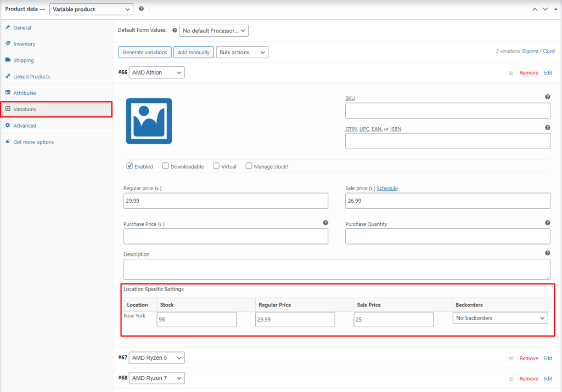Image resolution: width=562 pixels, height=392 pixels.
Task: Open the Bulk actions dropdown
Action: click(241, 52)
